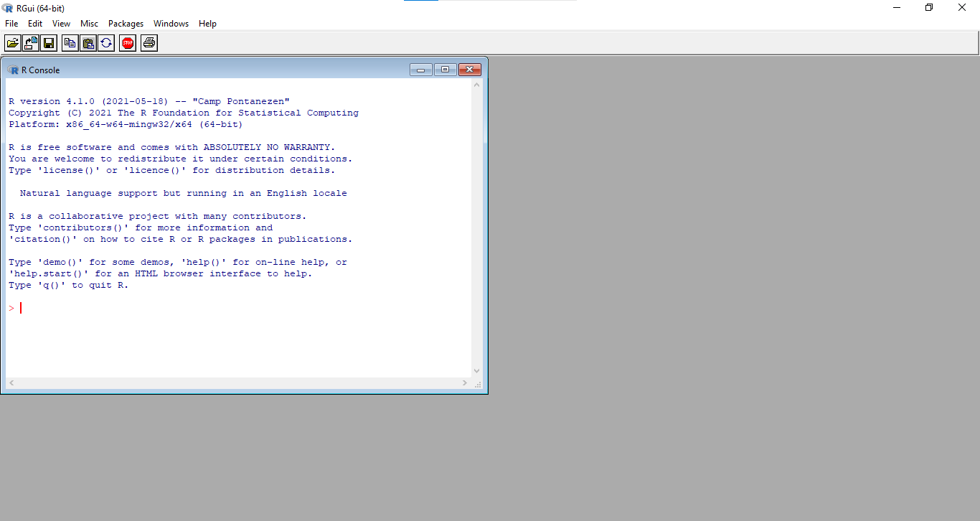This screenshot has height=521, width=980.
Task: Open the Packages menu
Action: point(126,24)
